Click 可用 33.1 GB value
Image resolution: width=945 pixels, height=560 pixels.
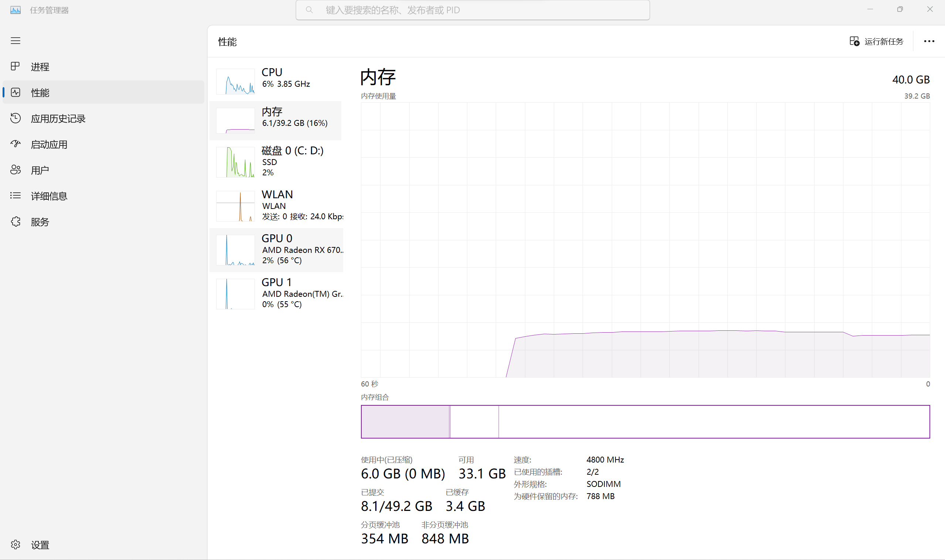[x=482, y=474]
